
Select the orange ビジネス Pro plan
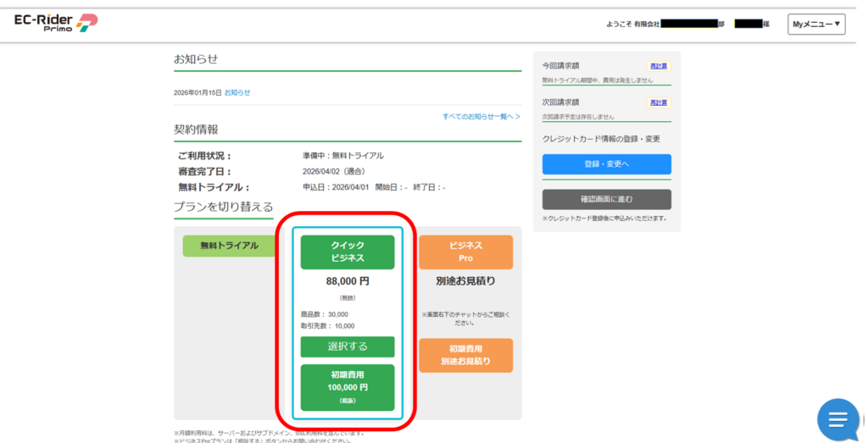pyautogui.click(x=465, y=252)
